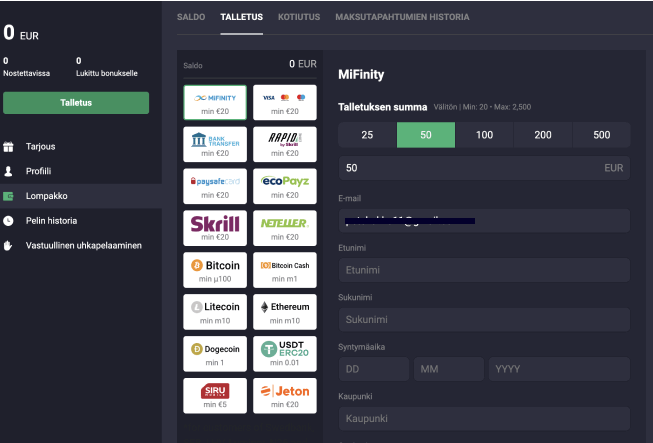The width and height of the screenshot is (653, 443).
Task: Select Skrill deposit method
Action: [215, 228]
